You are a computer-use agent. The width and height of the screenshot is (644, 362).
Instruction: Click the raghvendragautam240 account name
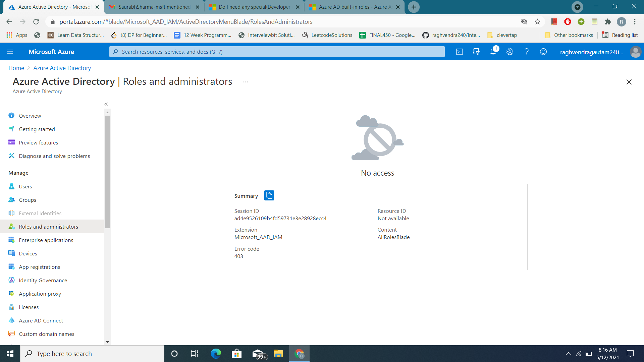click(x=592, y=52)
